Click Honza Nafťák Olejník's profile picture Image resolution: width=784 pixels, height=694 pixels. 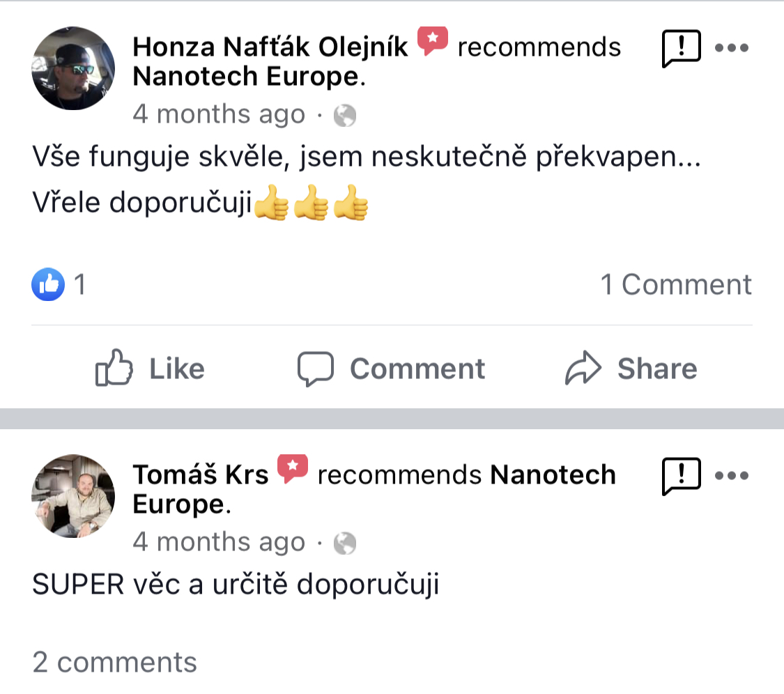73,68
